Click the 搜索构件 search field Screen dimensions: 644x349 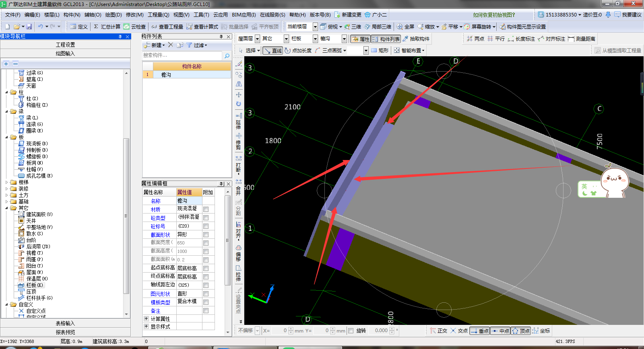pyautogui.click(x=182, y=55)
